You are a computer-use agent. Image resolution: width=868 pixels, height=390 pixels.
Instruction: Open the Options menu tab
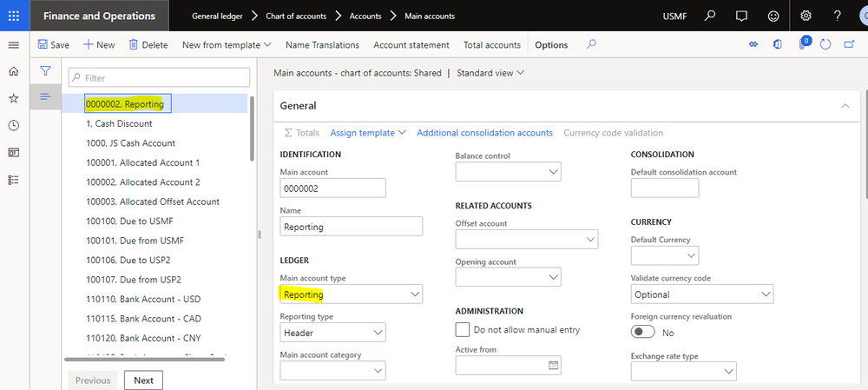point(551,45)
